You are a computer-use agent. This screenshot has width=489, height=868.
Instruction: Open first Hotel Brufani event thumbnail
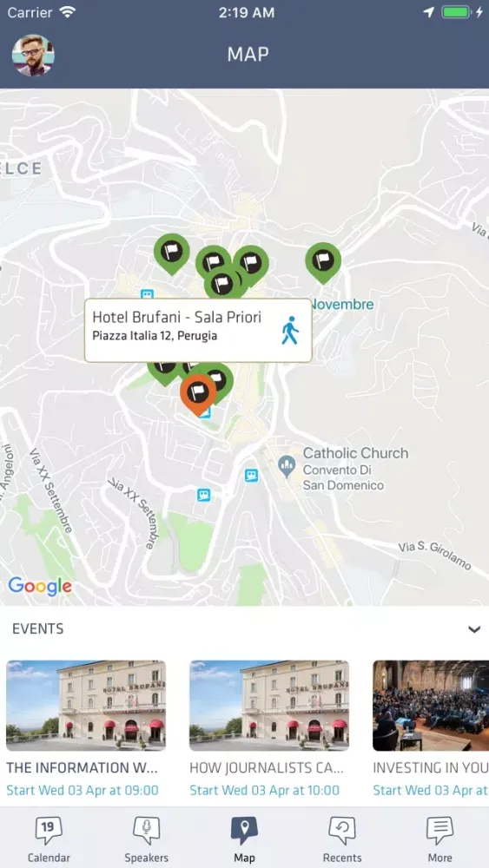86,705
